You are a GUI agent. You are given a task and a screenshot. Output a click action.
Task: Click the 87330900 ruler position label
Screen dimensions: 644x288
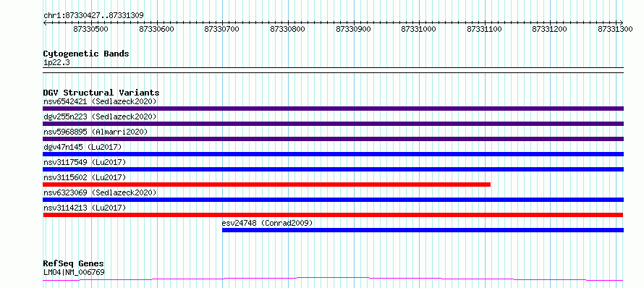(353, 29)
